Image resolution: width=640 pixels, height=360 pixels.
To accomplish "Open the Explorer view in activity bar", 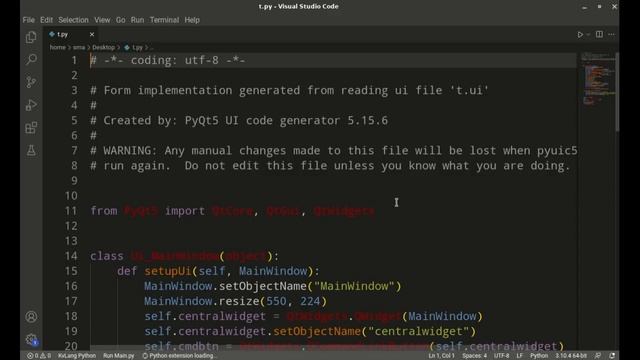I will [x=31, y=38].
